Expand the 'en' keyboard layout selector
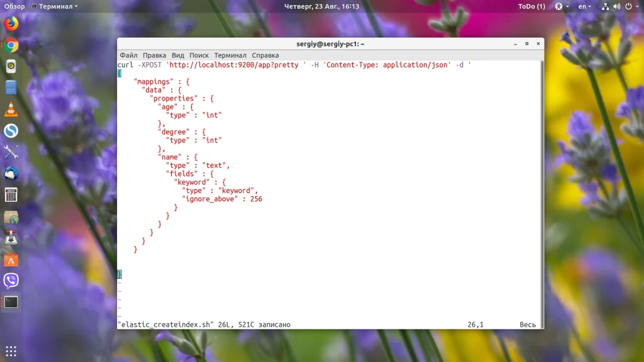The width and height of the screenshot is (644, 362). (585, 6)
